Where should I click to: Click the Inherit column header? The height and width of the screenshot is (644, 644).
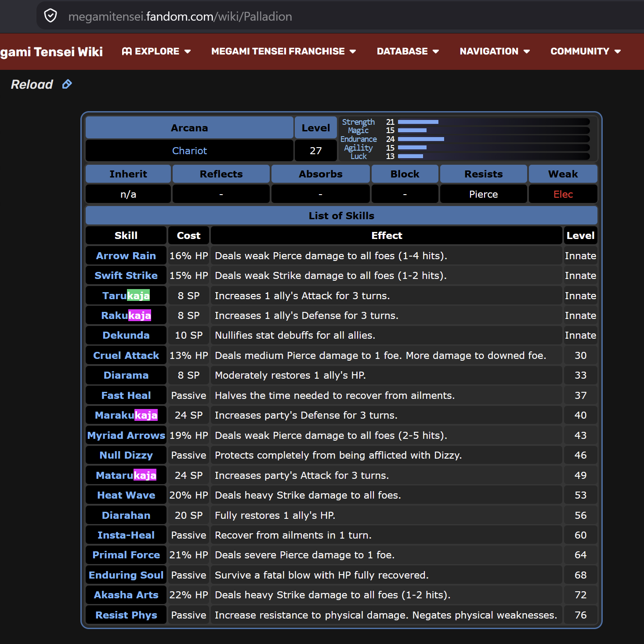128,174
